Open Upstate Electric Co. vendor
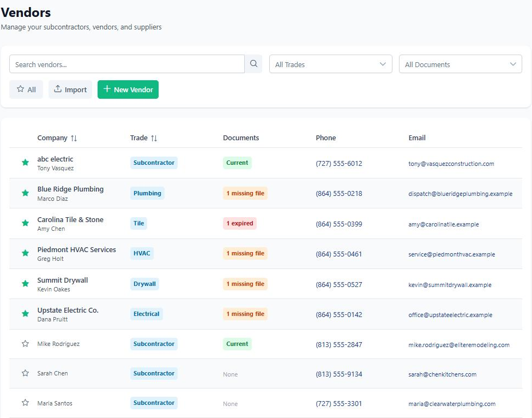532x418 pixels. 68,310
